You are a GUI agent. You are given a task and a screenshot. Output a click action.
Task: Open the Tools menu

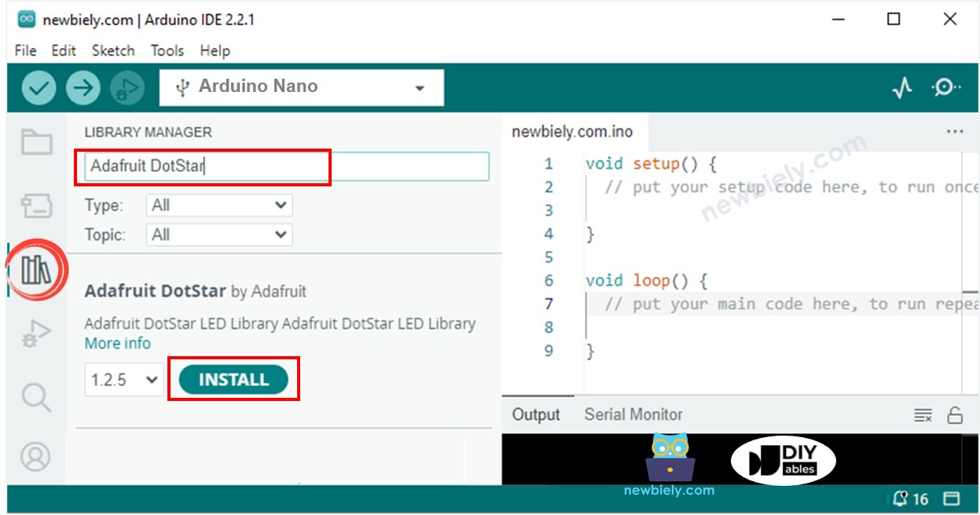[x=167, y=50]
